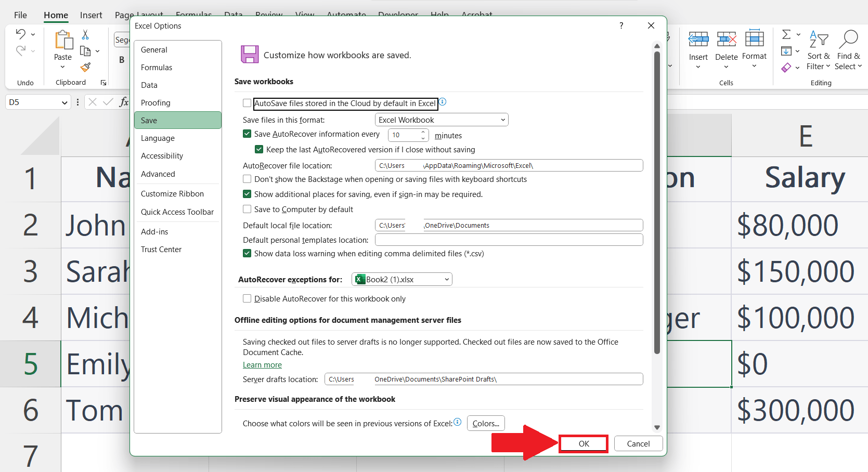Image resolution: width=868 pixels, height=472 pixels.
Task: Open the Sort & Filter tool
Action: 818,49
